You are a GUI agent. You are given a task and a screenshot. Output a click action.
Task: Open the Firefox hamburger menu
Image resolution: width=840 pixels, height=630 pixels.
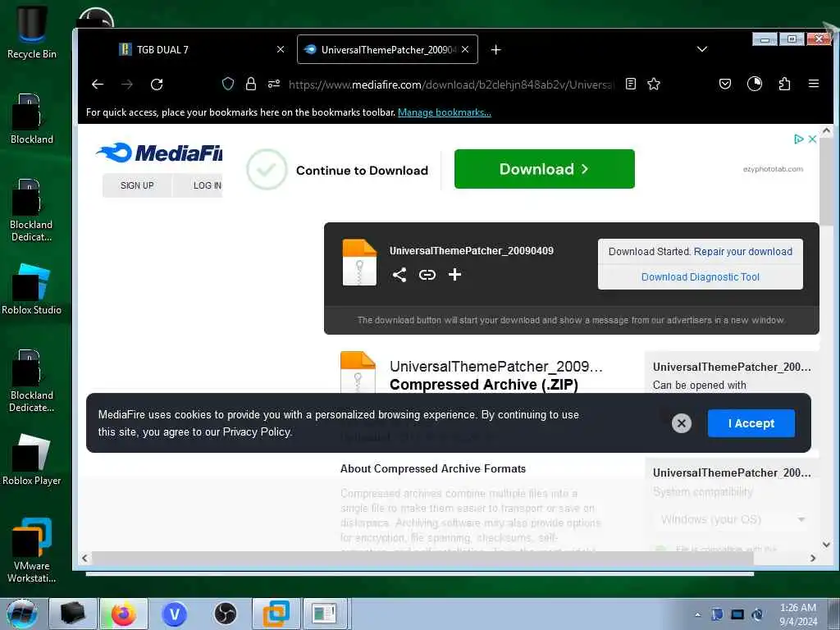[814, 84]
